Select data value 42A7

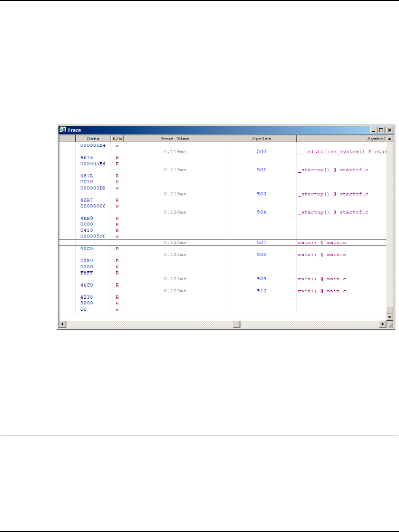pyautogui.click(x=86, y=200)
